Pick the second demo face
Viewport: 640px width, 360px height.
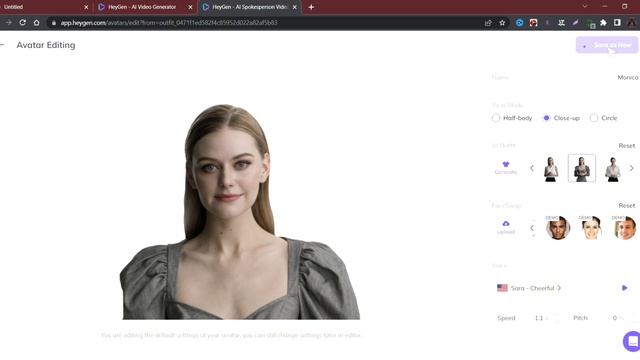click(591, 228)
